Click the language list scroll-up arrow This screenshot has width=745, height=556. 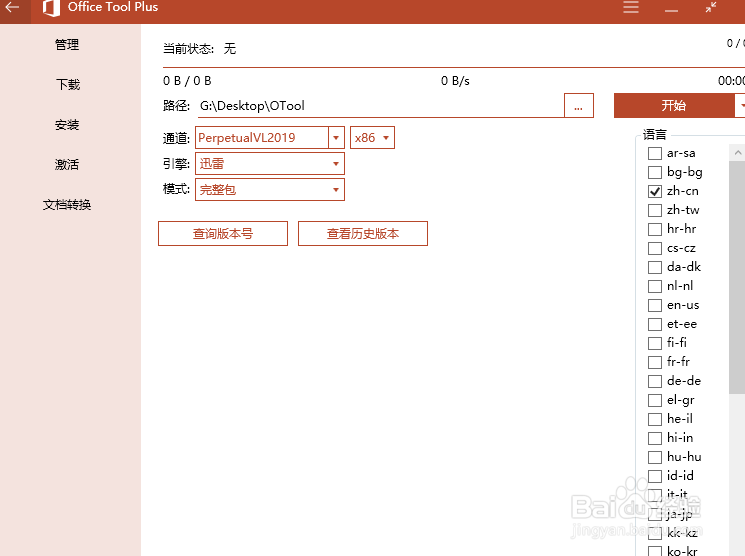[x=737, y=153]
